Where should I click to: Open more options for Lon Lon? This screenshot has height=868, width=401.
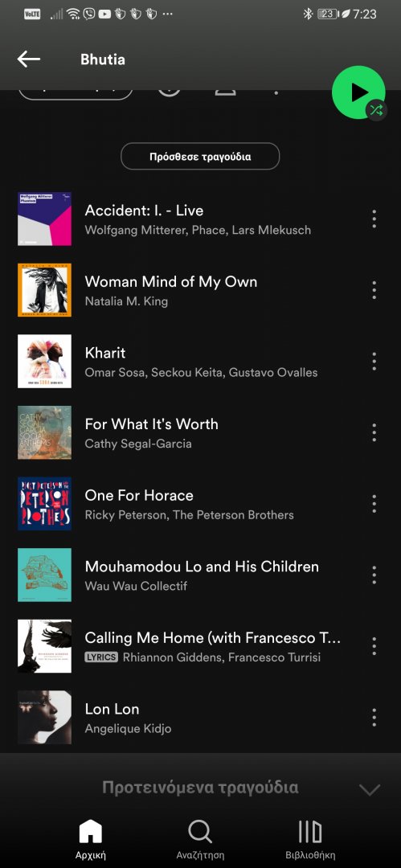click(374, 718)
